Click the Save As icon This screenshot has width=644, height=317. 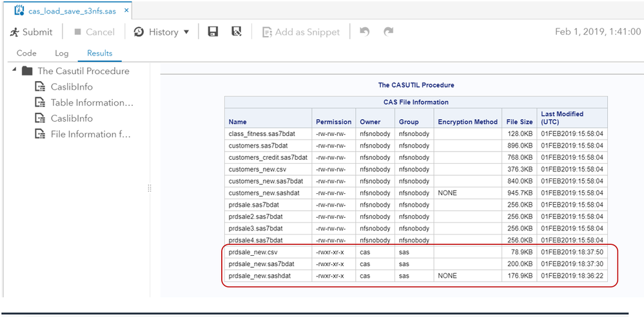pyautogui.click(x=237, y=32)
